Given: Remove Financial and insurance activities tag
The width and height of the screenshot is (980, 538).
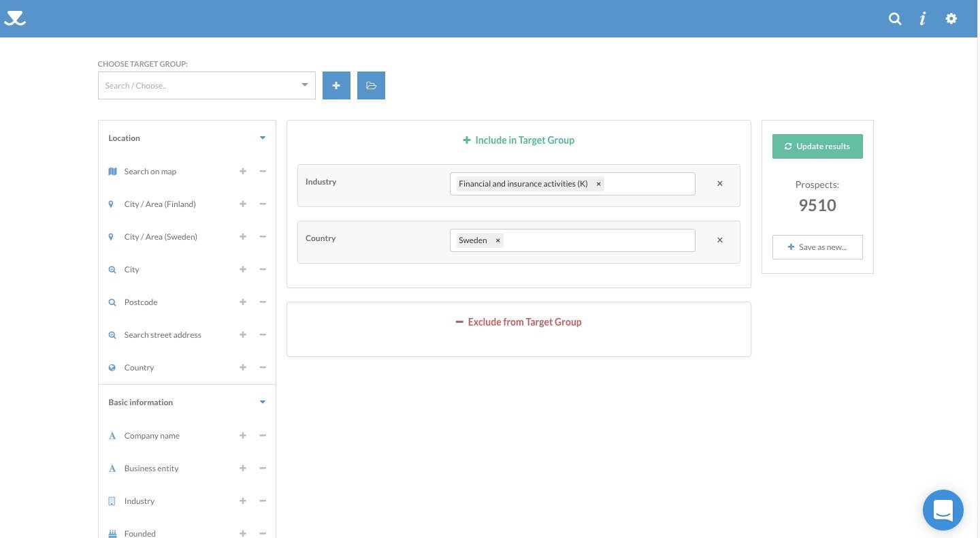Looking at the screenshot, I should (x=598, y=184).
